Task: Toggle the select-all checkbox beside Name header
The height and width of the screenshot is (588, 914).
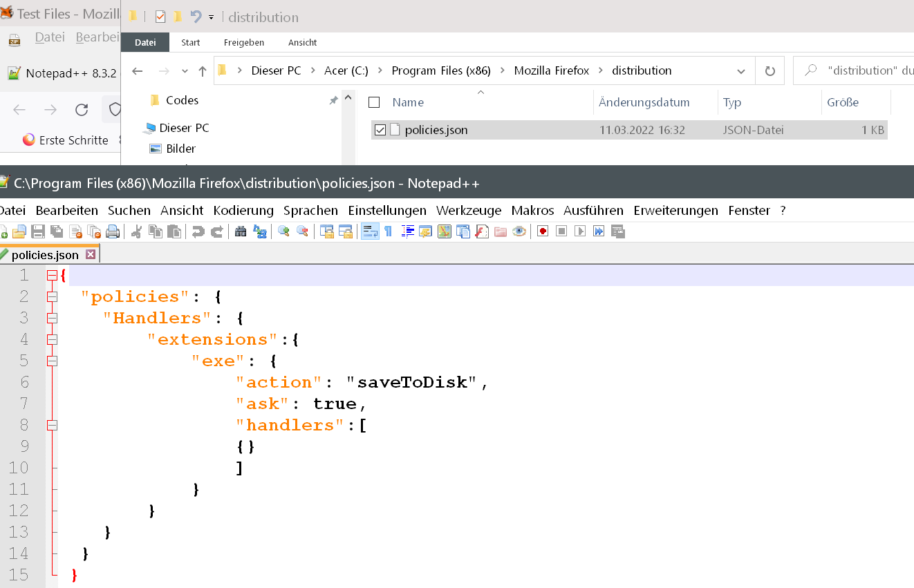Action: pos(374,102)
